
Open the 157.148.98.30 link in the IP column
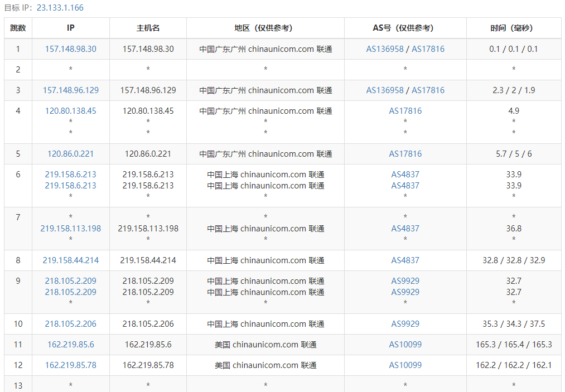click(x=71, y=49)
